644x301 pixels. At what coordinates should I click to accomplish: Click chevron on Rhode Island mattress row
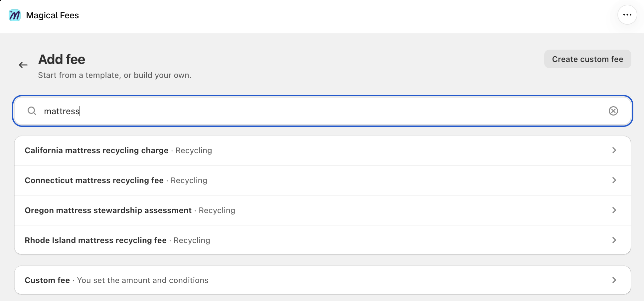click(614, 240)
